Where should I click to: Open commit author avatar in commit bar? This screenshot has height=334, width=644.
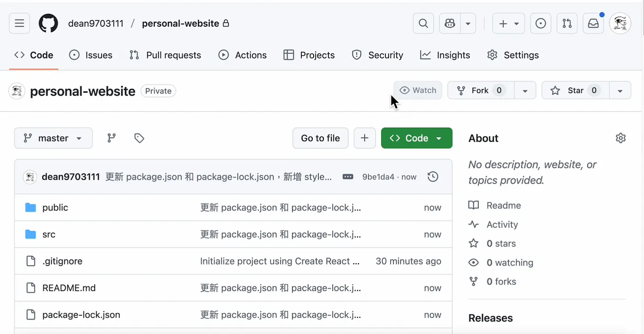click(x=30, y=177)
